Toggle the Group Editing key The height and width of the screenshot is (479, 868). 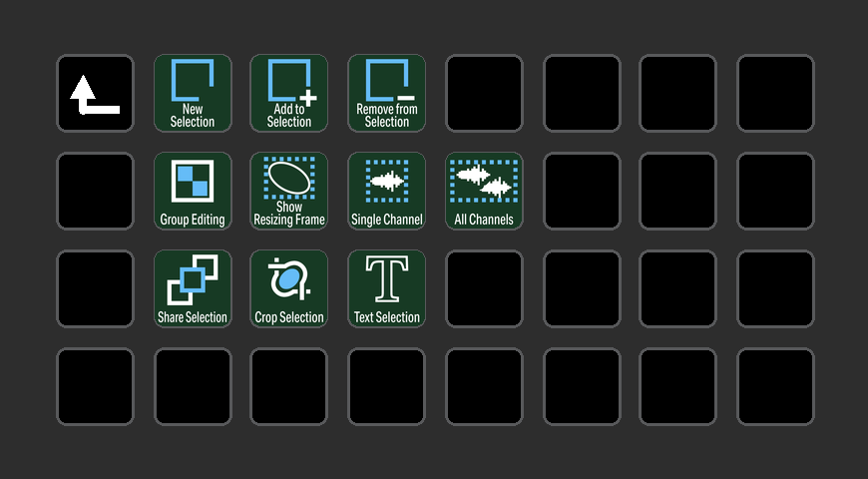point(193,191)
